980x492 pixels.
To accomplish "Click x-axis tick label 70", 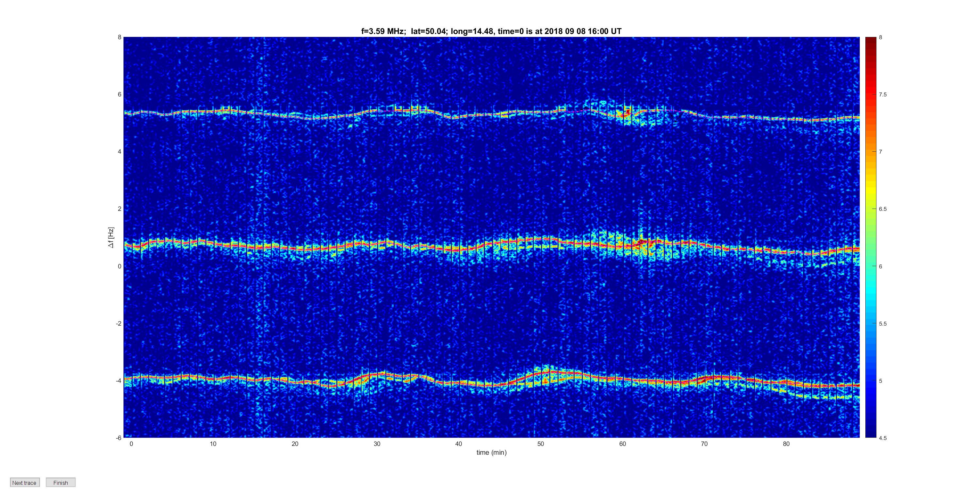I will pyautogui.click(x=704, y=444).
